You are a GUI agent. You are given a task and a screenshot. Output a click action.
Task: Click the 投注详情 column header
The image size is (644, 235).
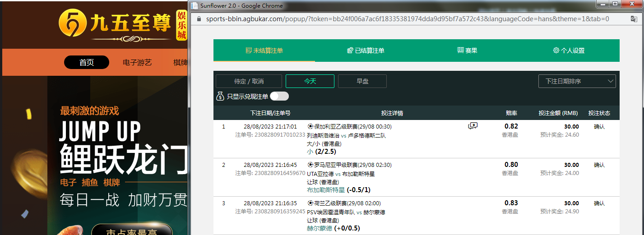(392, 113)
